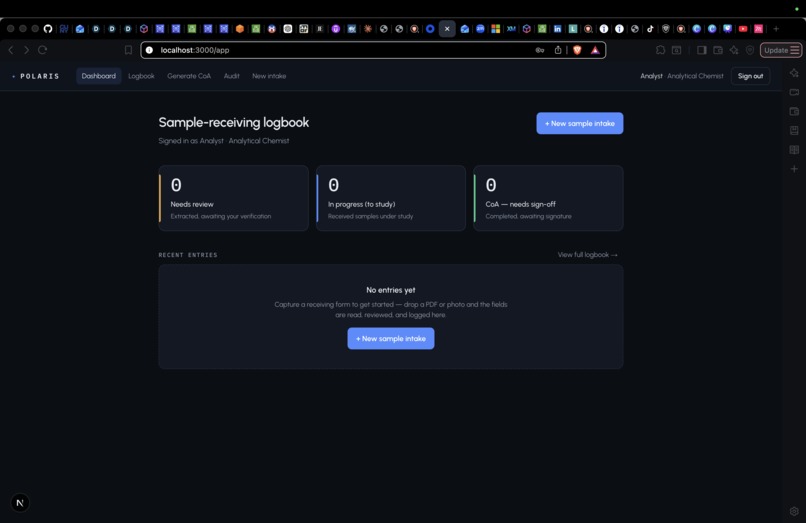Share this page via share icon
The width and height of the screenshot is (806, 523).
click(558, 50)
